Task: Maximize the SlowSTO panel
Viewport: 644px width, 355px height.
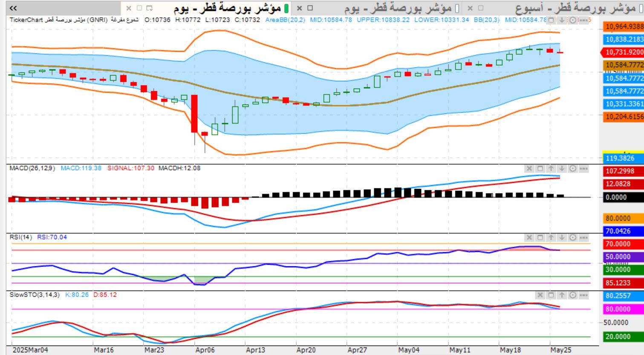Action: 551,295
